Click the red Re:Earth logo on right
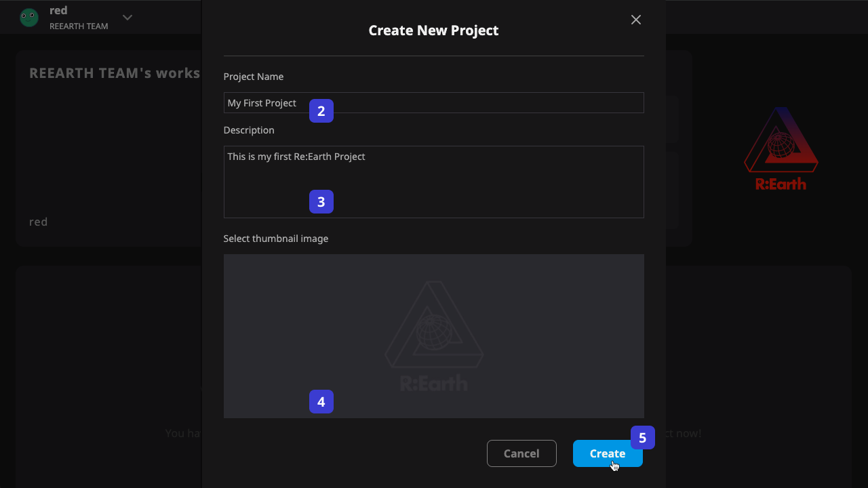This screenshot has height=488, width=868. [781, 148]
